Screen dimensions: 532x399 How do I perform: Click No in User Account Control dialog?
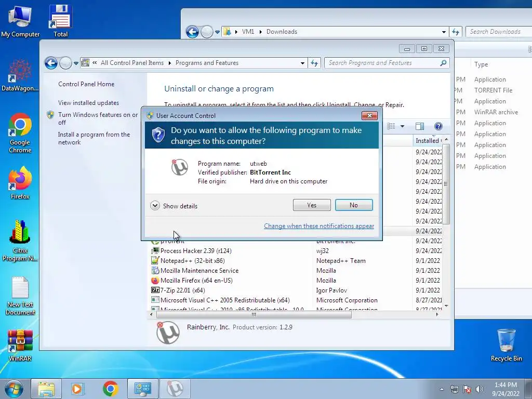(353, 205)
